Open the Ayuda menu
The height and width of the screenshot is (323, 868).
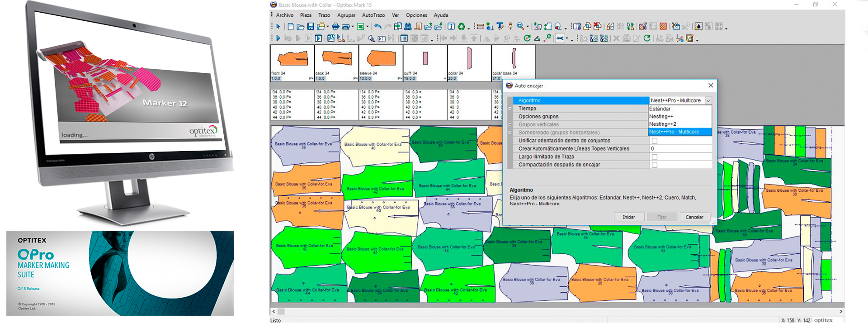[441, 15]
